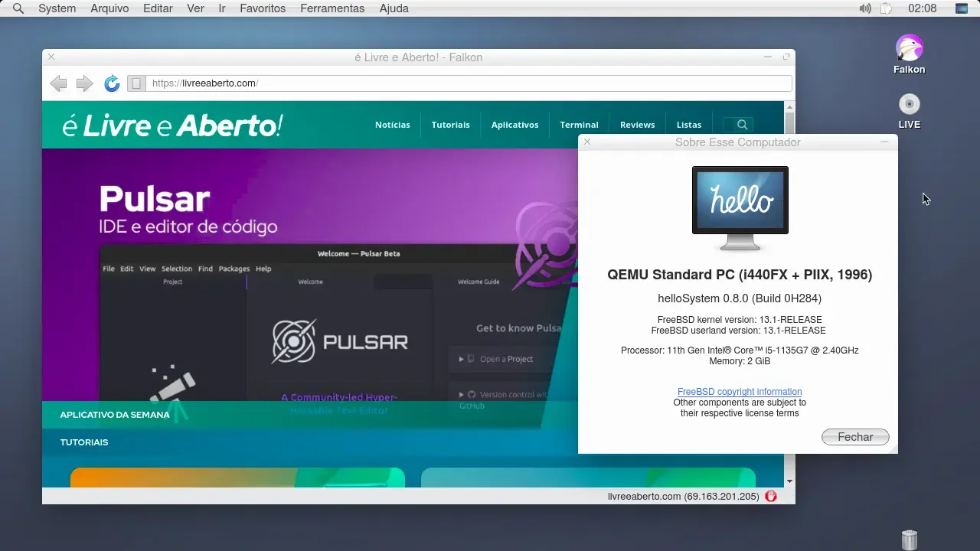
Task: Open the Tutoriais nav link
Action: pos(450,125)
